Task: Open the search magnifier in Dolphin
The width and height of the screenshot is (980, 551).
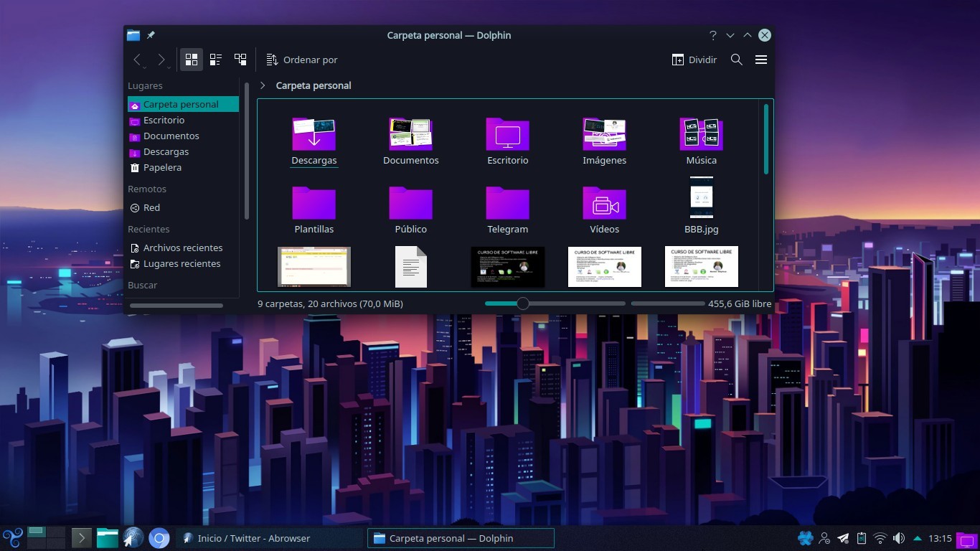Action: (x=736, y=60)
